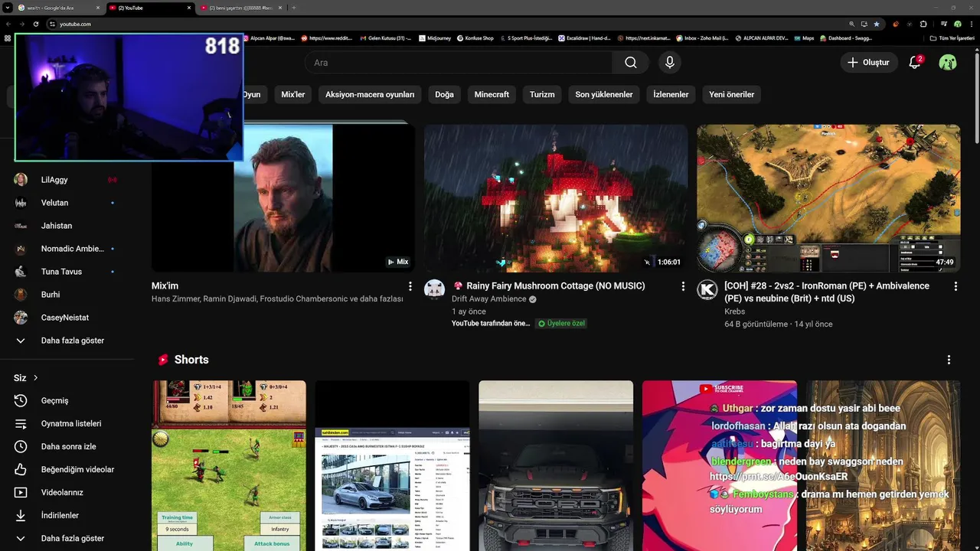Image resolution: width=980 pixels, height=551 pixels.
Task: Expand the Siz section chevron
Action: coord(35,378)
